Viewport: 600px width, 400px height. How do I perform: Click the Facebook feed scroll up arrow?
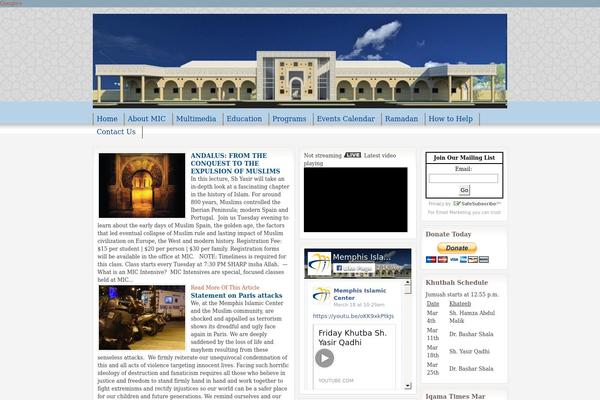coord(408,282)
